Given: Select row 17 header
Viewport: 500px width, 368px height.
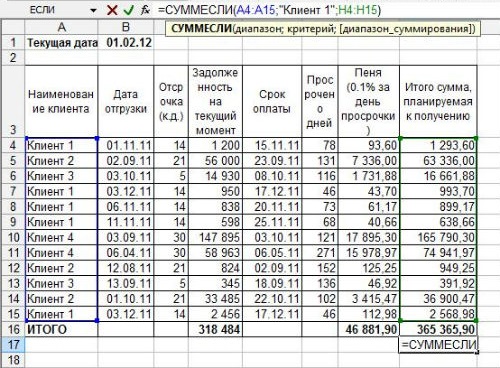Looking at the screenshot, I should pyautogui.click(x=13, y=344).
